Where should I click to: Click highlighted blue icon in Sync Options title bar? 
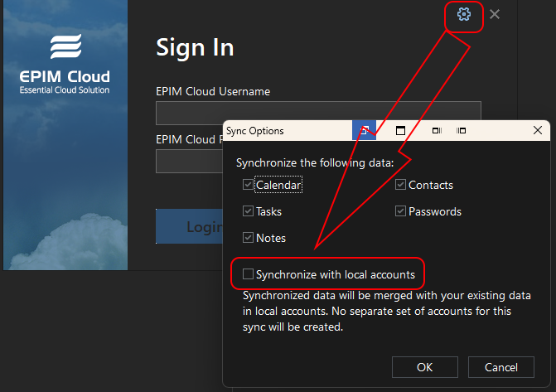[x=364, y=130]
